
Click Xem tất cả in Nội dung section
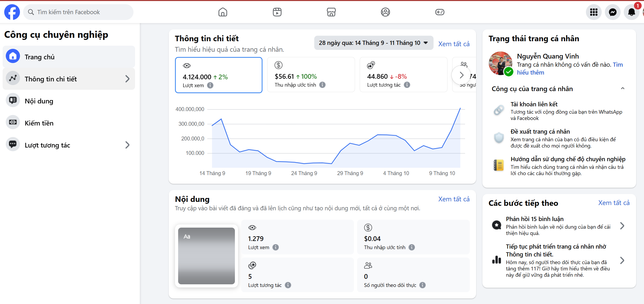(454, 199)
